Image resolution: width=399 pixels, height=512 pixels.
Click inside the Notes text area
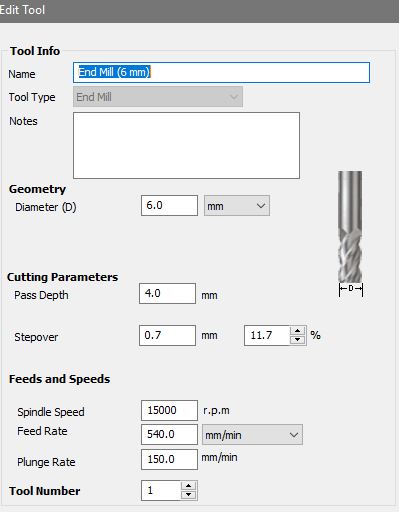point(186,145)
